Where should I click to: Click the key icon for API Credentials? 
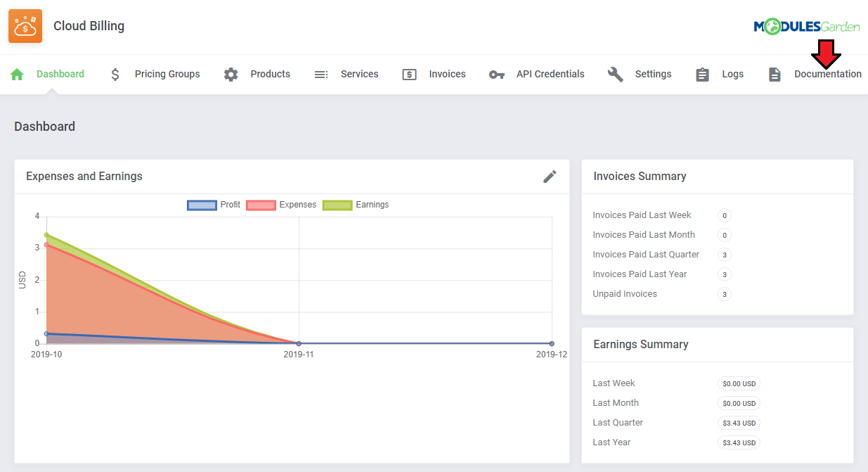point(497,75)
